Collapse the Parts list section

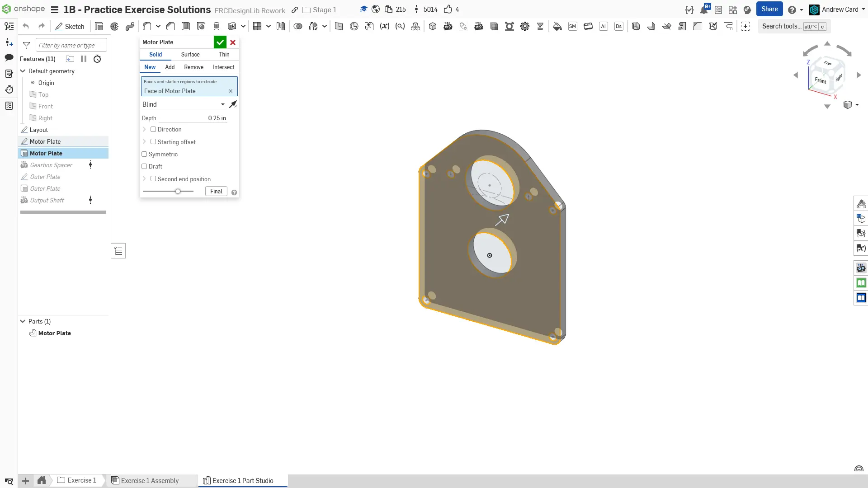click(23, 321)
